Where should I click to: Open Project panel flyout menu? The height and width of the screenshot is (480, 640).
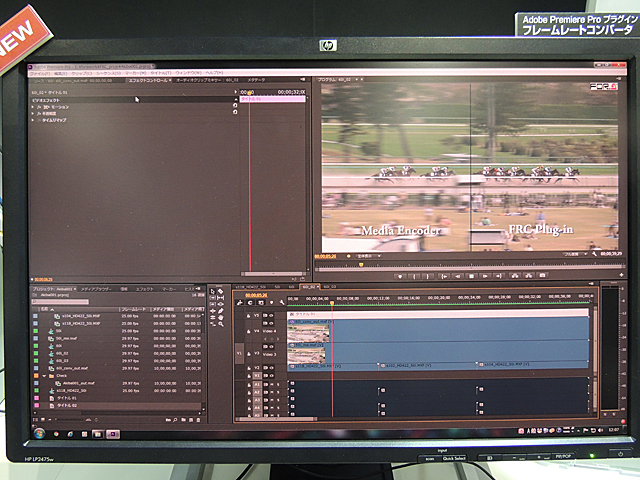pos(198,289)
